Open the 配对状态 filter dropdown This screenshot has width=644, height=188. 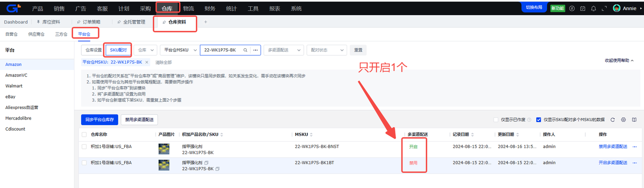click(x=327, y=50)
